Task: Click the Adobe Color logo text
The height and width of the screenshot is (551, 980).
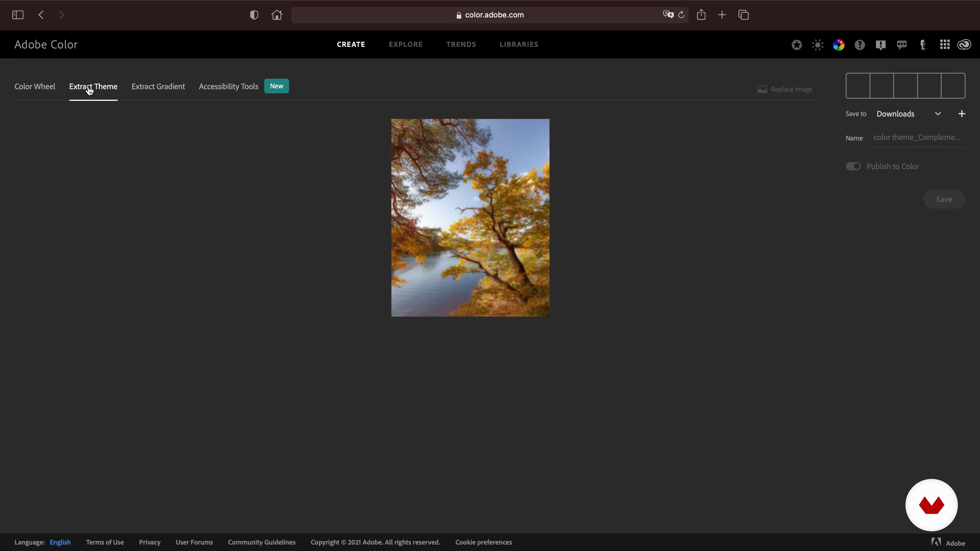Action: coord(46,44)
